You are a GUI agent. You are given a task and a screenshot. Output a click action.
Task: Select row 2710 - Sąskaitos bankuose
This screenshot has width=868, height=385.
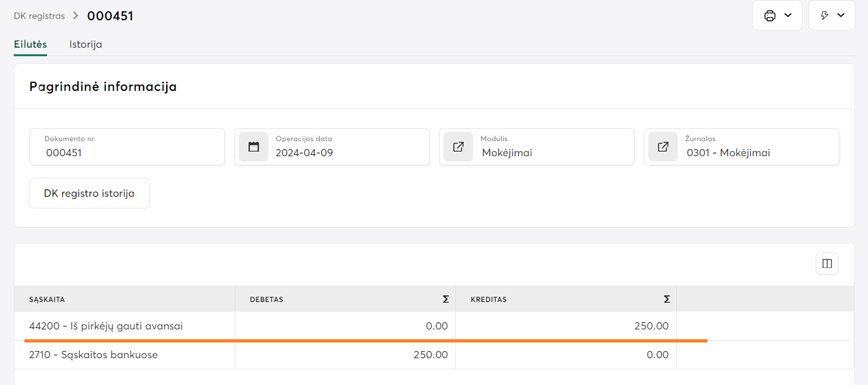[x=94, y=355]
